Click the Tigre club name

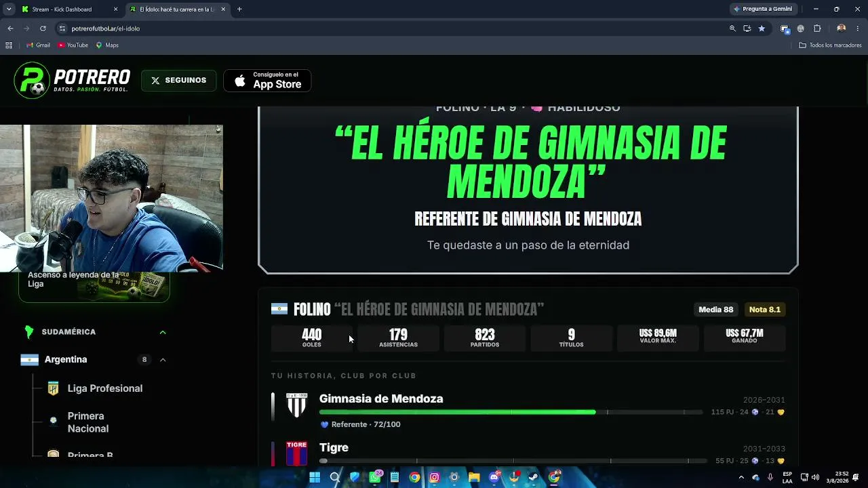[334, 447]
